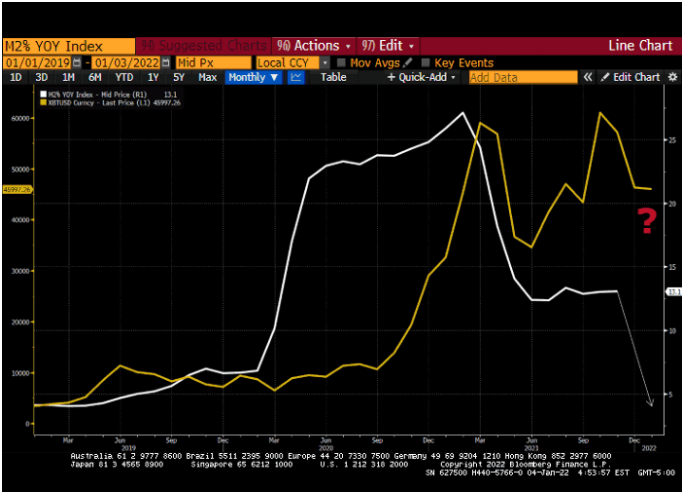685x495 pixels.
Task: Expand the Quick-Add dropdown
Action: 421,77
